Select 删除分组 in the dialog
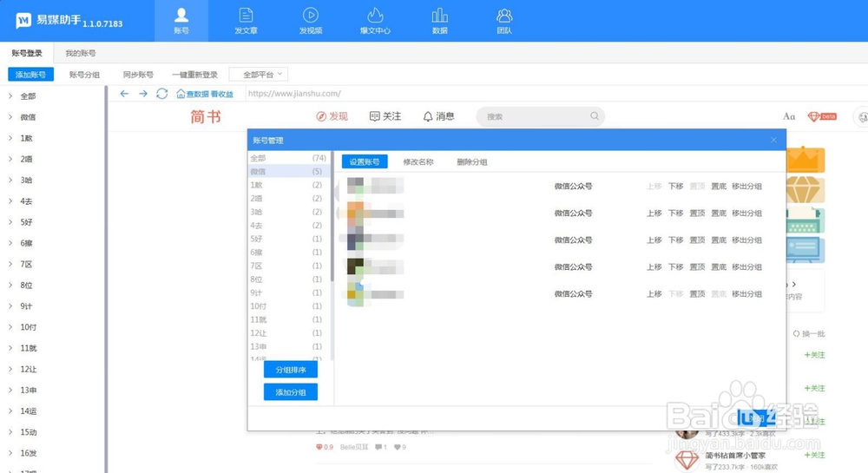 coord(471,162)
